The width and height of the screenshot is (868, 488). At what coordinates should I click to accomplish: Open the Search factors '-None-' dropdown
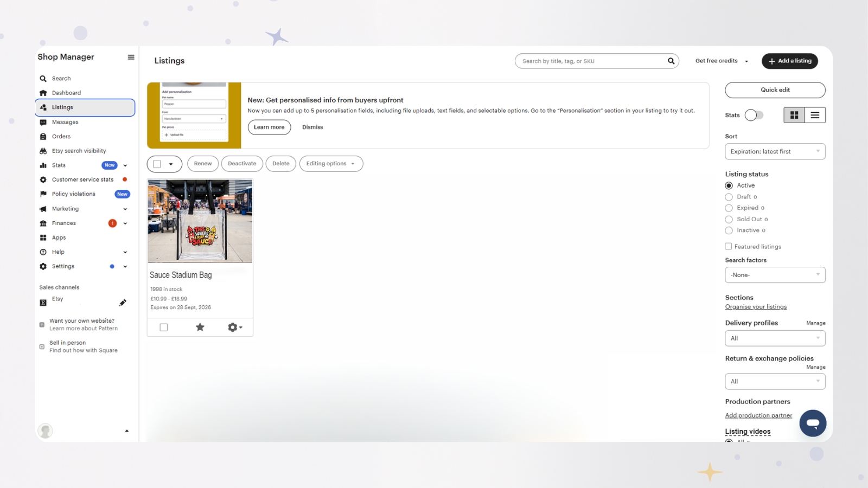coord(775,275)
